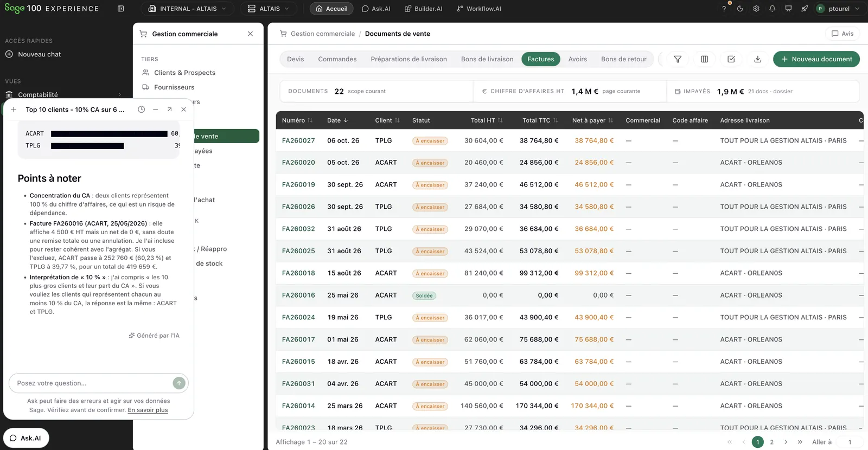868x450 pixels.
Task: Click the plus icon in the chat header
Action: coord(14,110)
